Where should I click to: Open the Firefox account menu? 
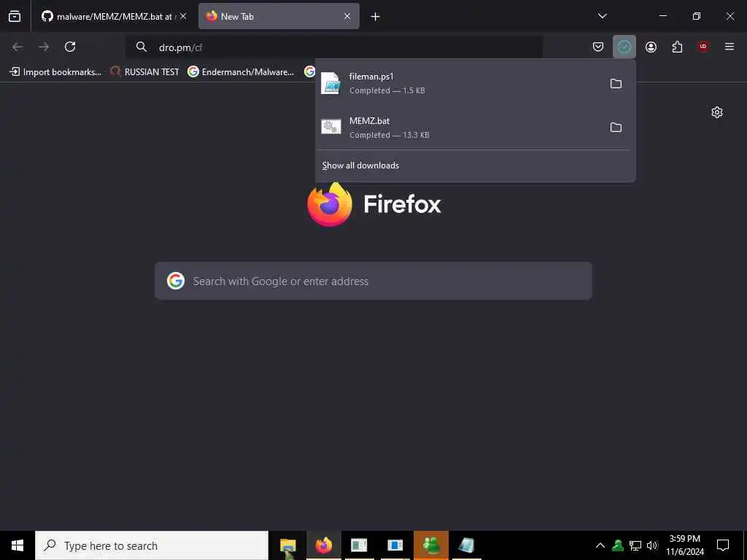(x=651, y=47)
